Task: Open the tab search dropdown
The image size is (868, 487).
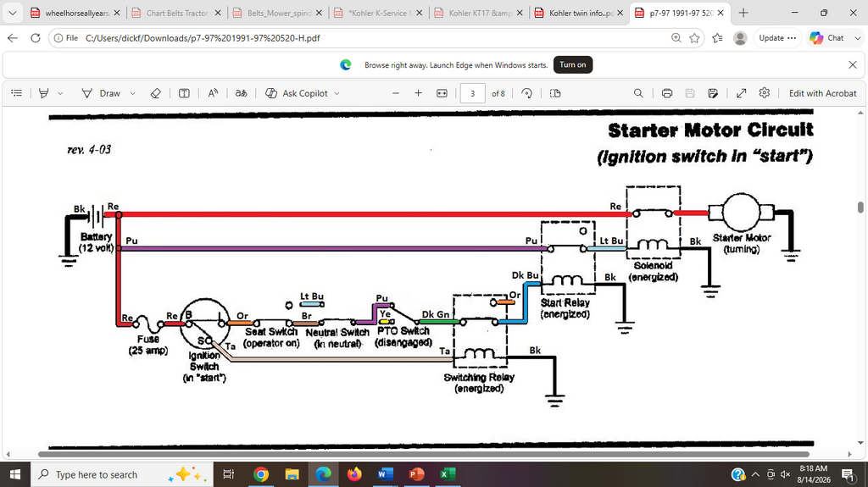Action: [12, 13]
